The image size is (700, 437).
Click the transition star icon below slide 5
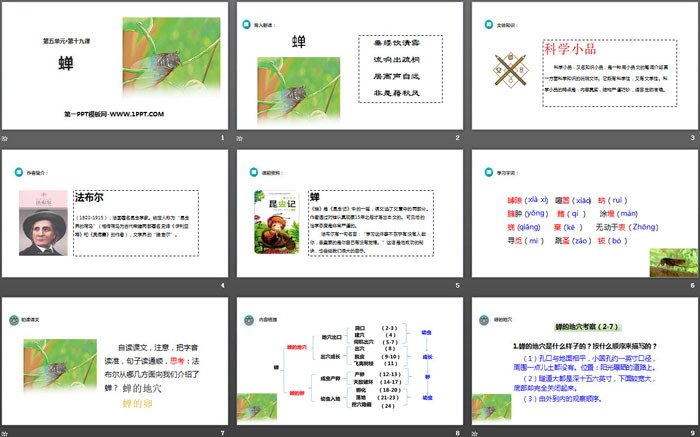[240, 286]
